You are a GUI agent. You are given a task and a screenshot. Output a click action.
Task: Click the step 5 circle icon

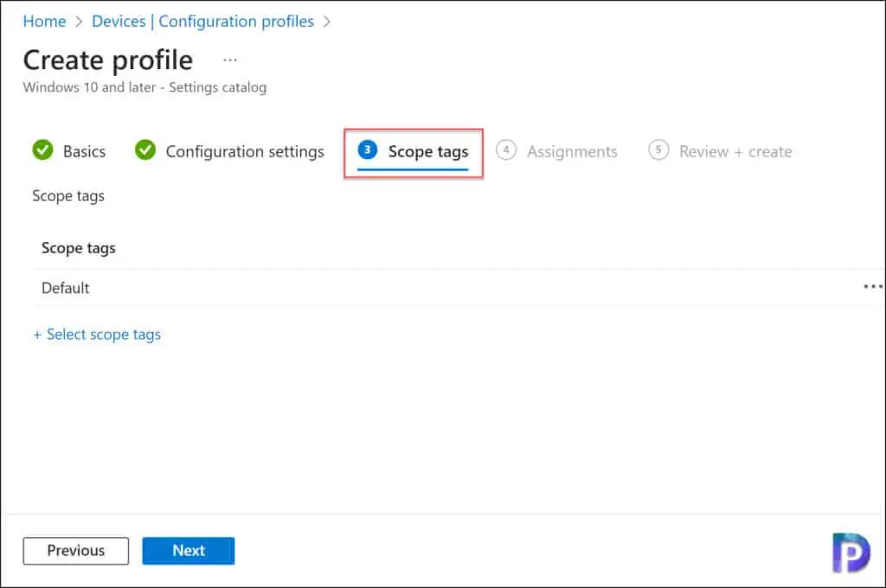[658, 150]
